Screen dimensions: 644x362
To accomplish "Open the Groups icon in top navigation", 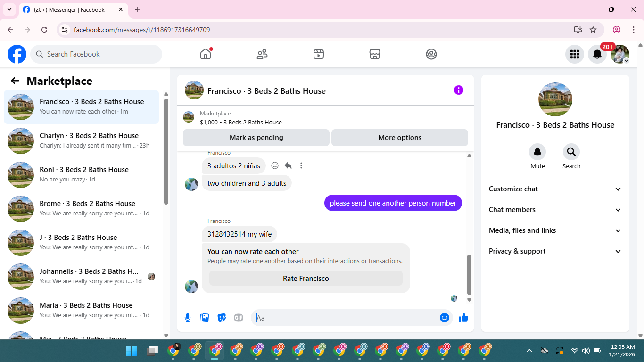I will pos(431,54).
